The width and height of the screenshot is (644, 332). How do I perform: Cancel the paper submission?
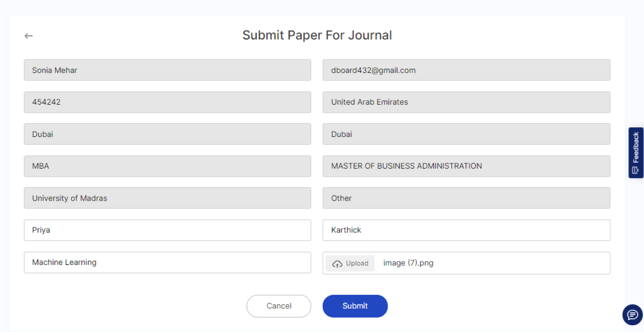[x=279, y=306]
